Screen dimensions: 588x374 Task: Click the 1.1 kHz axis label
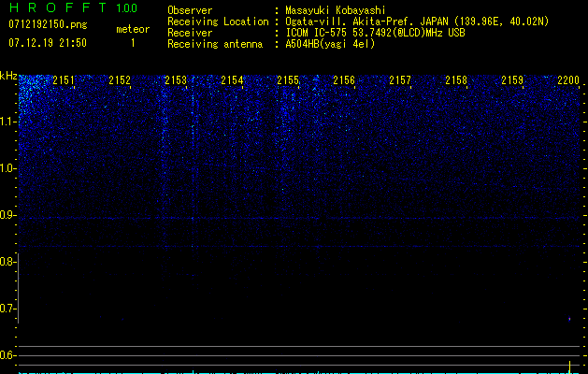coord(8,122)
